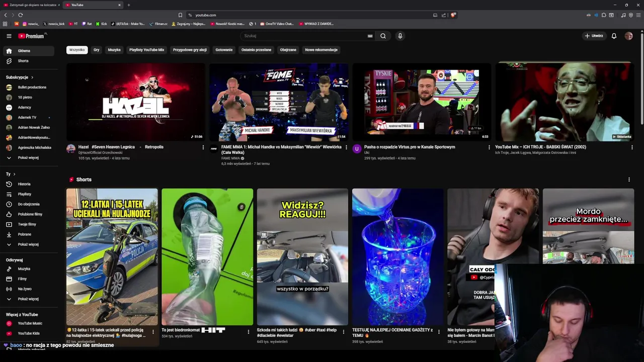Open Playlisty in the sidebar
This screenshot has width=644, height=362.
tap(29, 194)
